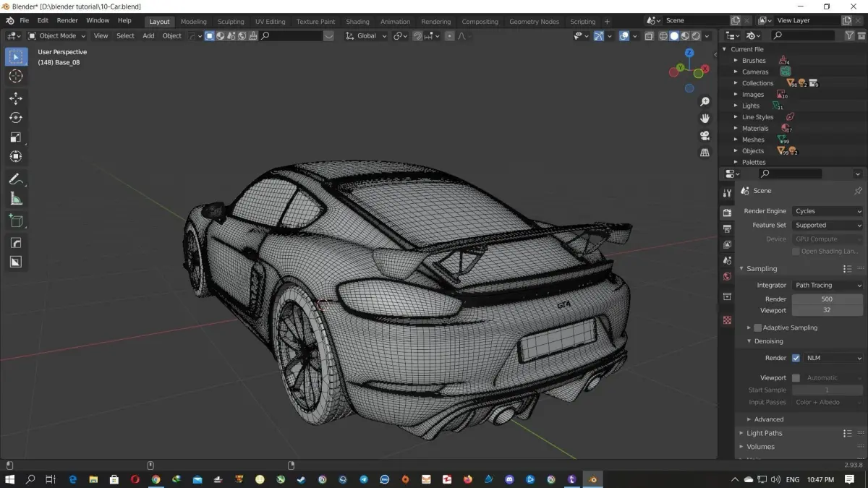Image resolution: width=868 pixels, height=488 pixels.
Task: Enable Adaptive Sampling checkbox
Action: [758, 328]
